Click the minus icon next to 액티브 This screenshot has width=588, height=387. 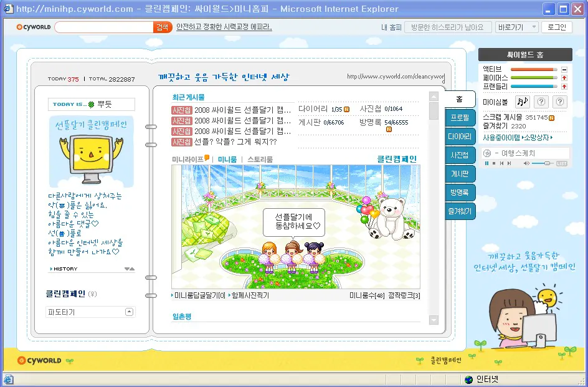click(x=564, y=69)
